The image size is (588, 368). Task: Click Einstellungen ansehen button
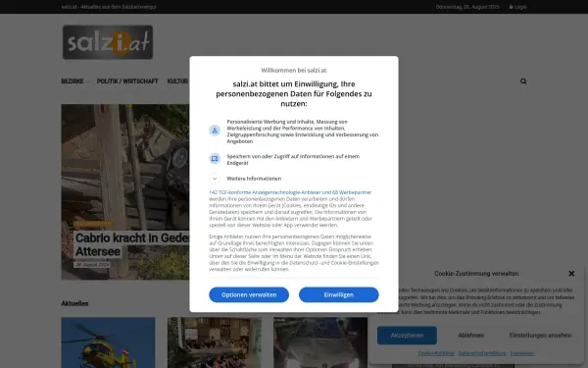click(540, 336)
